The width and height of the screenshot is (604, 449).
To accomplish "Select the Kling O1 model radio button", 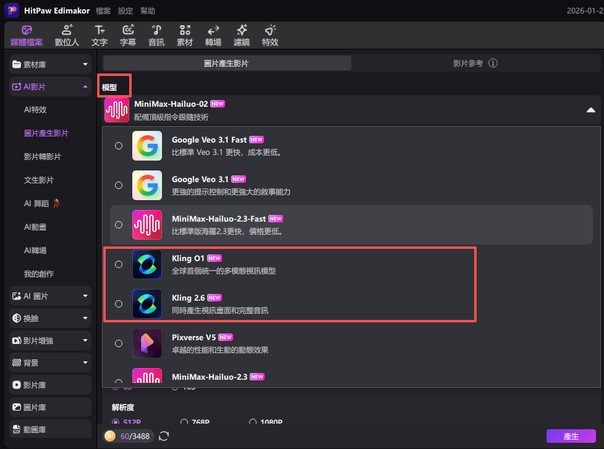I will (119, 264).
